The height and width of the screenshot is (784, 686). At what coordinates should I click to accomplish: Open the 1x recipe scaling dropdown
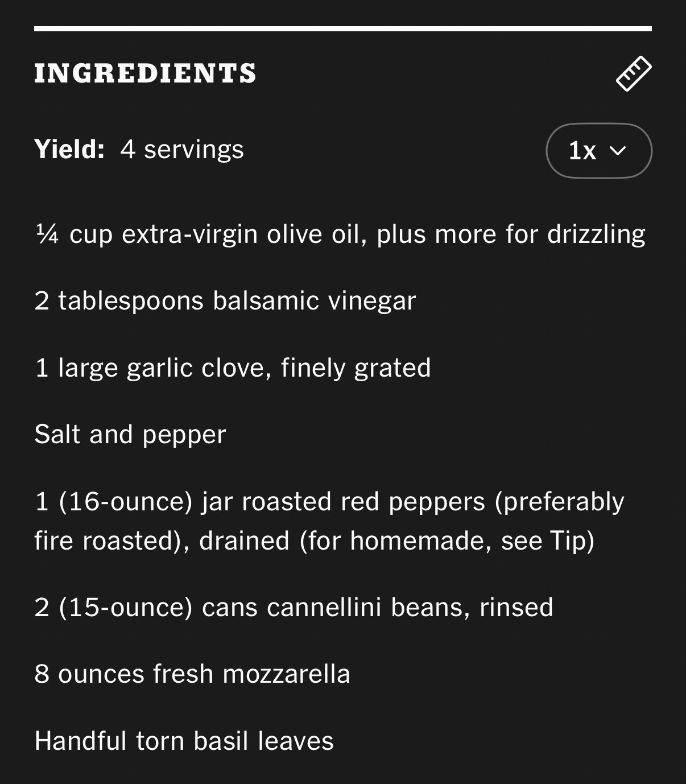click(x=598, y=151)
